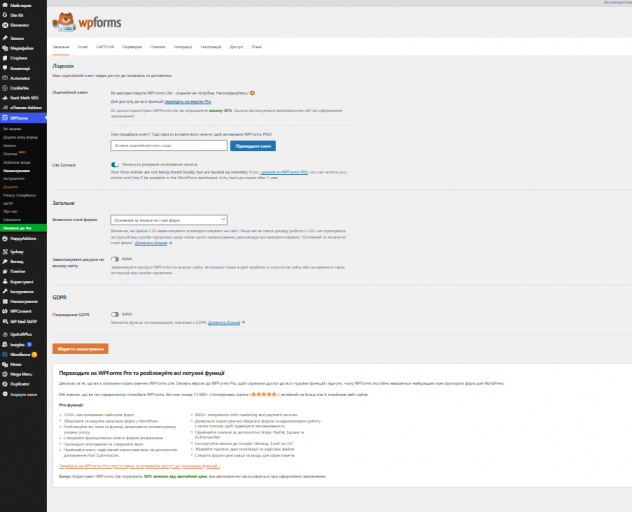
Task: Click the blue verify license key button
Action: pyautogui.click(x=253, y=146)
